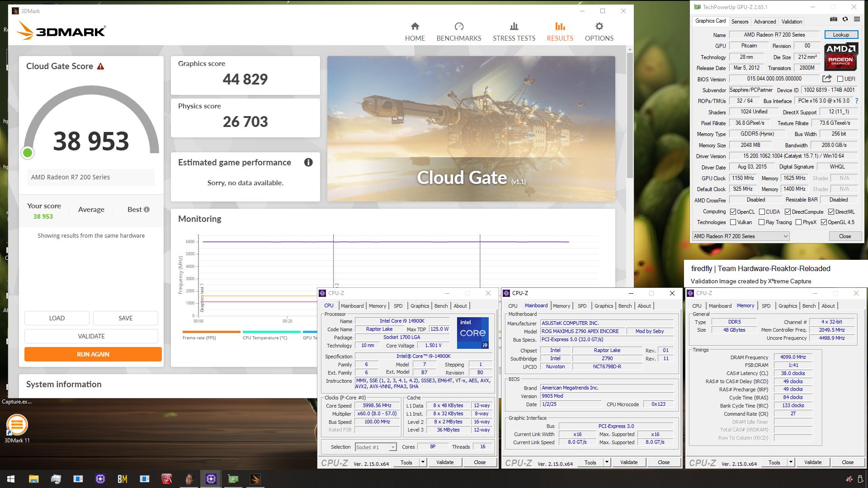
Task: Switch to the active CPU-Z taskbar icon
Action: pos(211,479)
